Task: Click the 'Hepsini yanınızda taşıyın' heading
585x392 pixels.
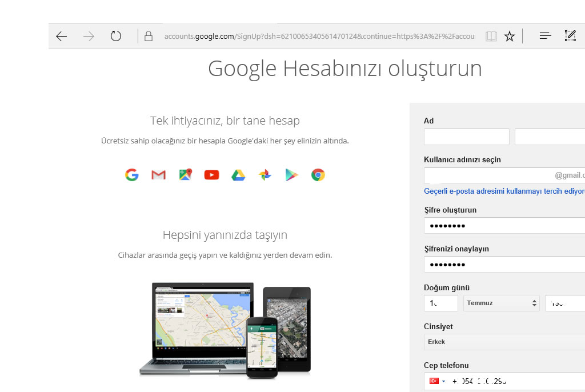Action: (x=225, y=235)
